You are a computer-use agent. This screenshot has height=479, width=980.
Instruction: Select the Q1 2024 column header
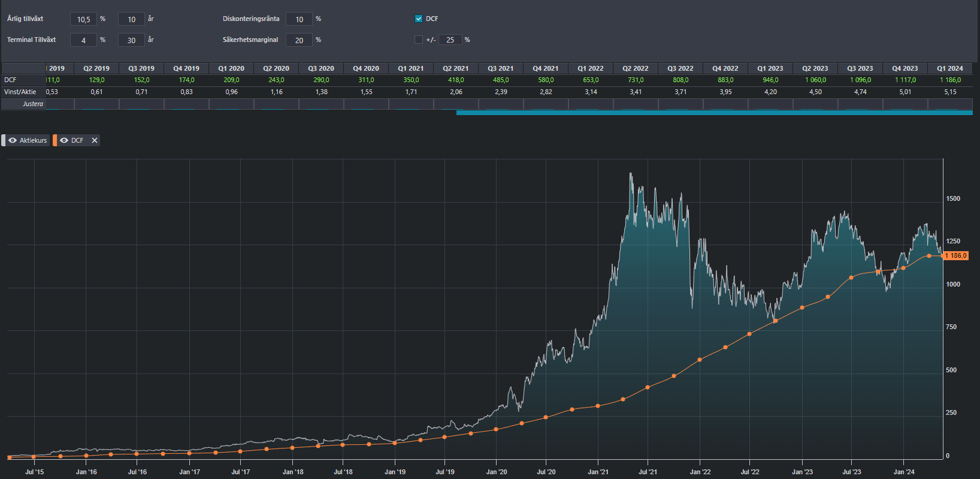tap(950, 68)
